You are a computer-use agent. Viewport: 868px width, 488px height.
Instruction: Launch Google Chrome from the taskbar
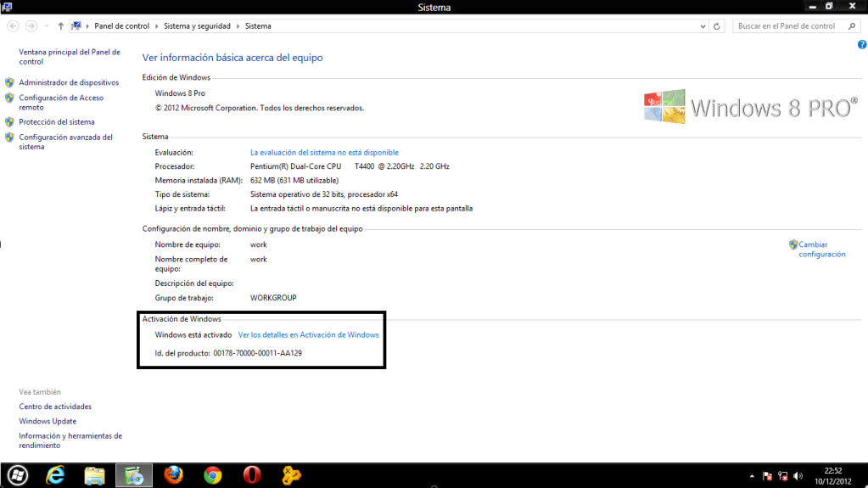click(x=213, y=475)
